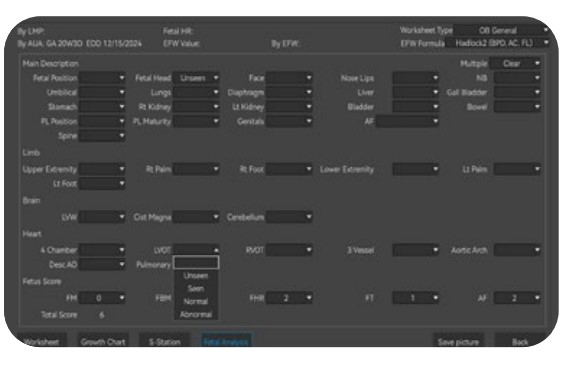Open the Upper Extremity dropdown
574x366 pixels.
coord(102,169)
